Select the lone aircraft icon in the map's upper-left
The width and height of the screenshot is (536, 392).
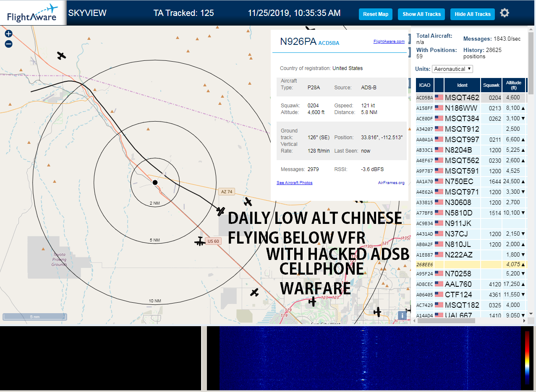[x=62, y=55]
